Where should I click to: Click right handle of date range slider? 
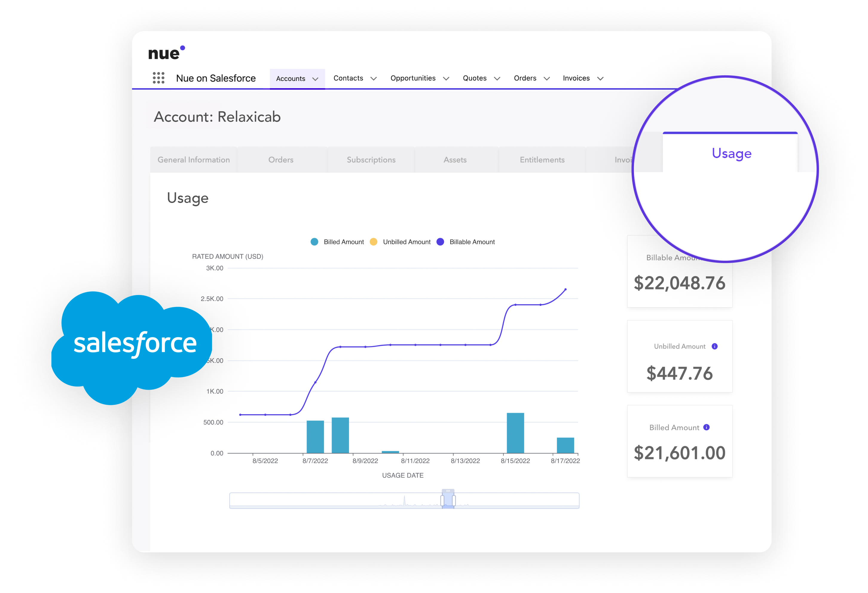(x=454, y=500)
